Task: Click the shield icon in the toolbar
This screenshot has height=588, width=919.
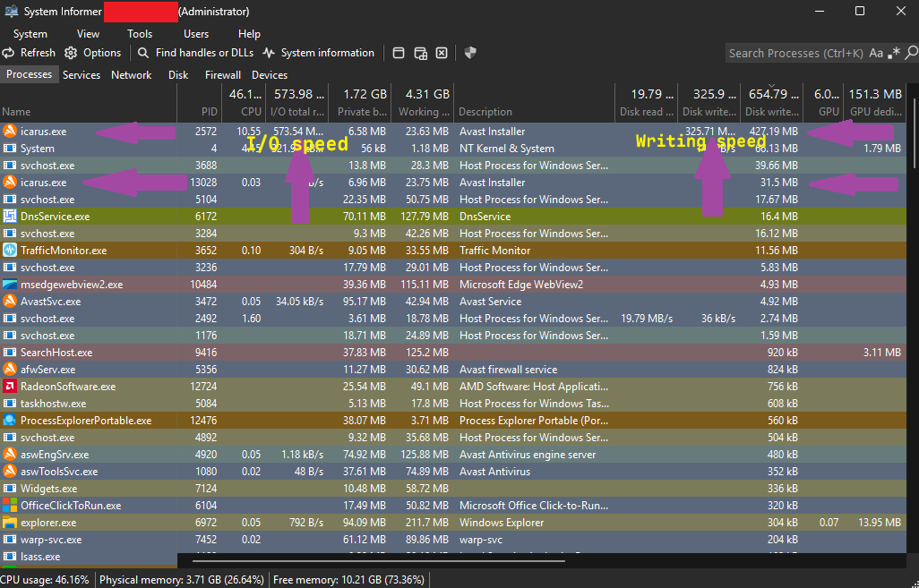Action: [x=470, y=54]
